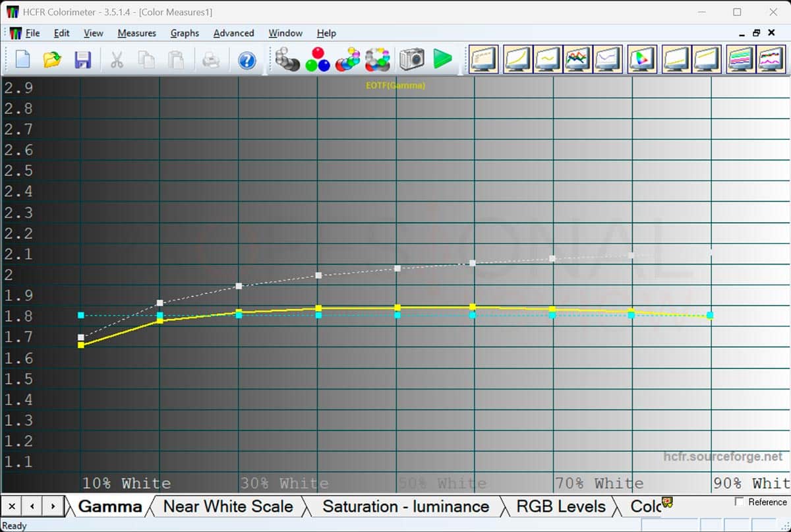
Task: Open the Window menu
Action: tap(285, 33)
